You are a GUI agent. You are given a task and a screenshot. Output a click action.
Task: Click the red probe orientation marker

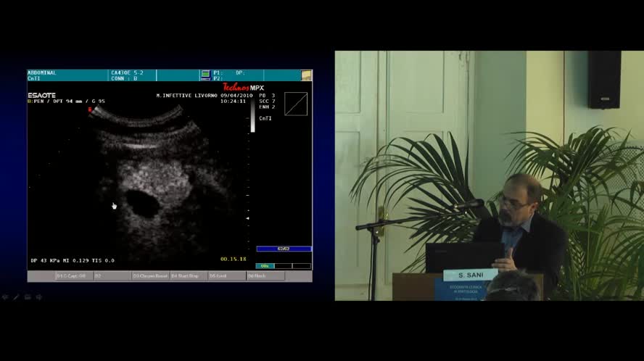[x=90, y=109]
